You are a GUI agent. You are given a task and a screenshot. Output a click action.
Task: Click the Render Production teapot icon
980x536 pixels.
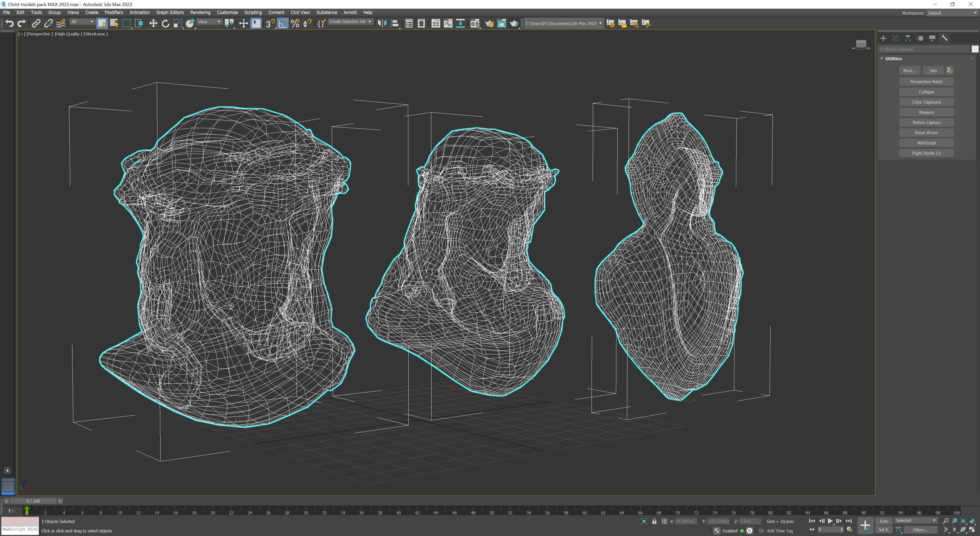pos(513,23)
